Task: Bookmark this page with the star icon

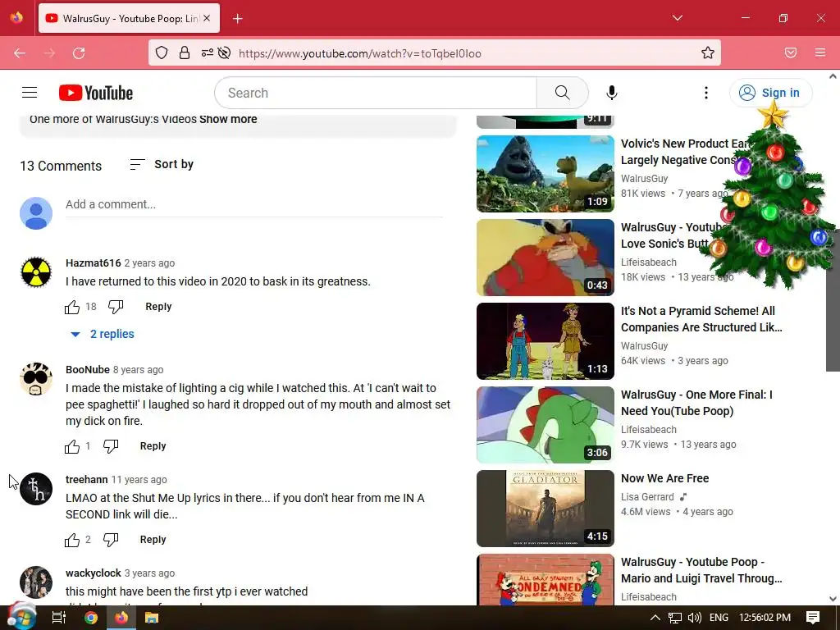Action: (x=708, y=52)
